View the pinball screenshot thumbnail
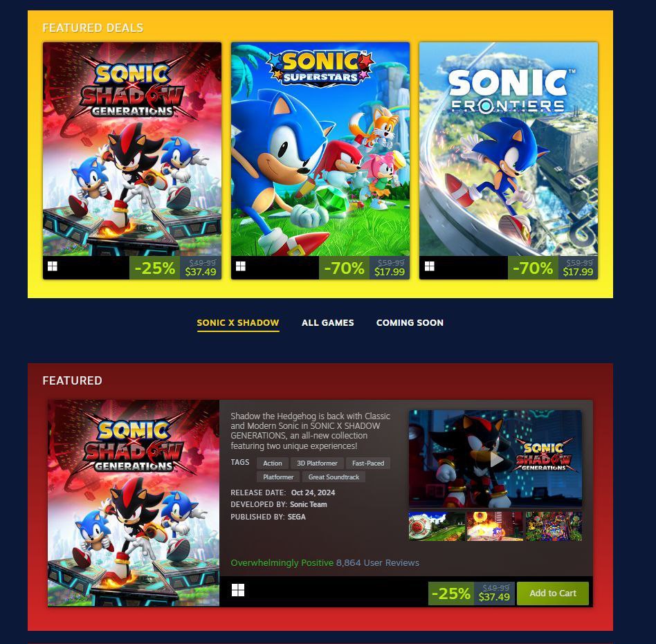 pyautogui.click(x=554, y=526)
